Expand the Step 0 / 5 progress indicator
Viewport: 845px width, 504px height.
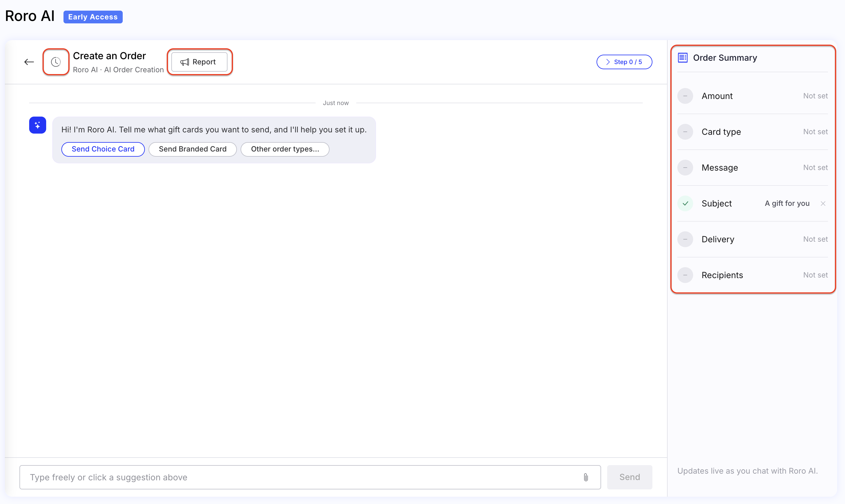tap(624, 62)
